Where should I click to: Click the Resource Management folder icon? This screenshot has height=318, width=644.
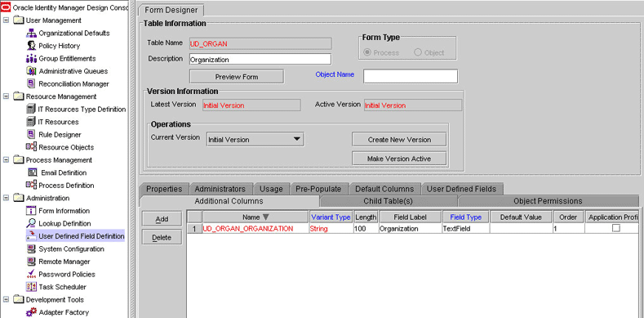tap(19, 96)
